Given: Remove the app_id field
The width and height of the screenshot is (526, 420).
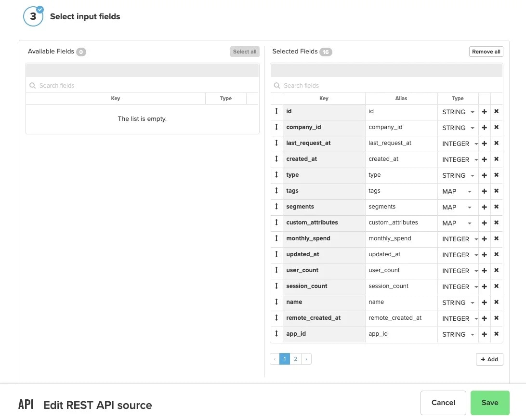Looking at the screenshot, I should pyautogui.click(x=496, y=334).
